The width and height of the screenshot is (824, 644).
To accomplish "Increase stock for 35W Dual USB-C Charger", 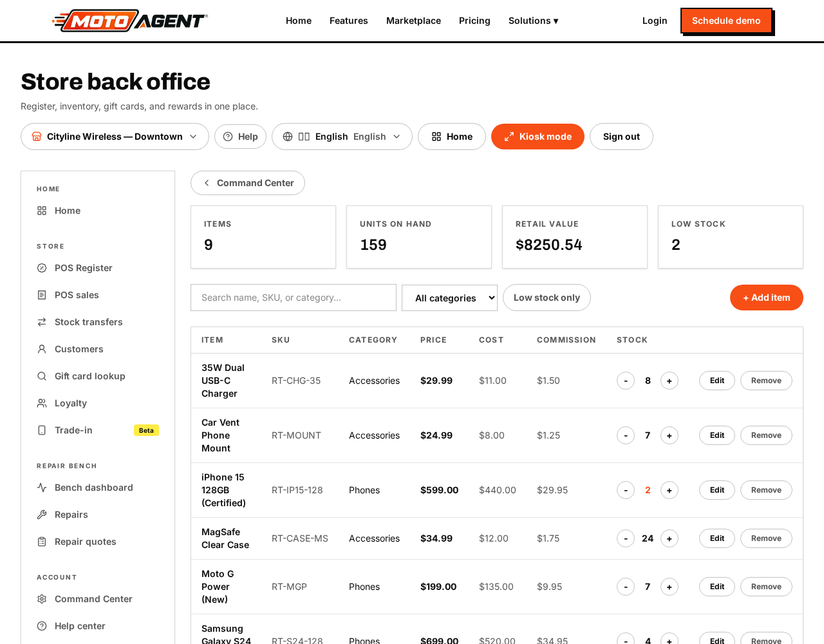I will pos(669,381).
